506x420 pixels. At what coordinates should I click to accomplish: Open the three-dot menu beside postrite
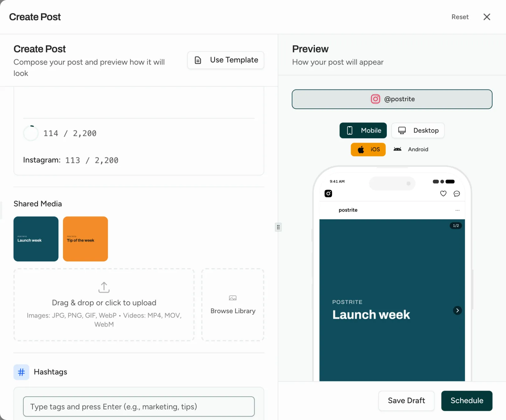pos(457,210)
